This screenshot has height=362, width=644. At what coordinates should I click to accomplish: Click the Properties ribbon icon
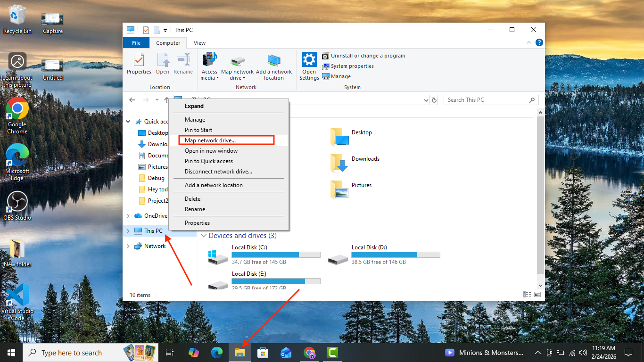[x=139, y=64]
